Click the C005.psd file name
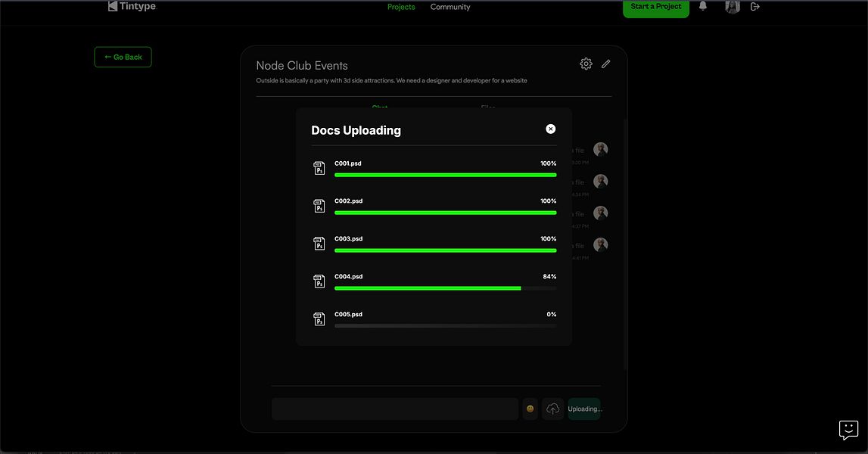The height and width of the screenshot is (454, 868). tap(348, 314)
